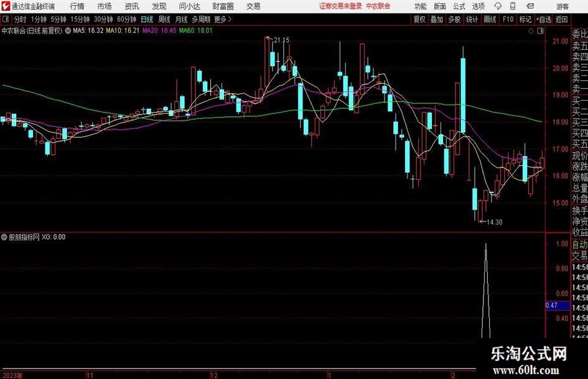The image size is (588, 379).
Task: Expand the 更多 periods chevron
Action: coord(230,19)
